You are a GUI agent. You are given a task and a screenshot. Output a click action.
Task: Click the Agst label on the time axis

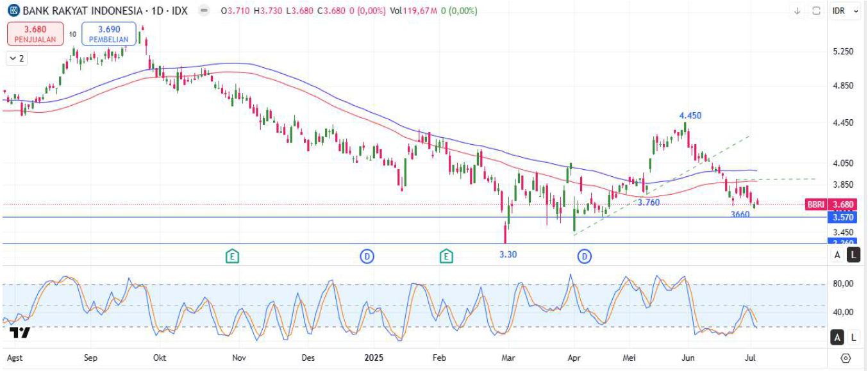pyautogui.click(x=13, y=358)
